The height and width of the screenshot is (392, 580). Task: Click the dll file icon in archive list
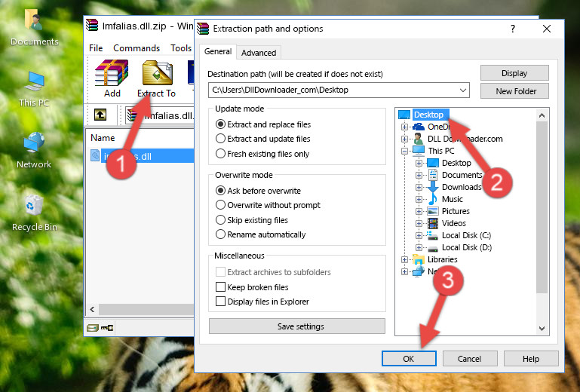95,156
